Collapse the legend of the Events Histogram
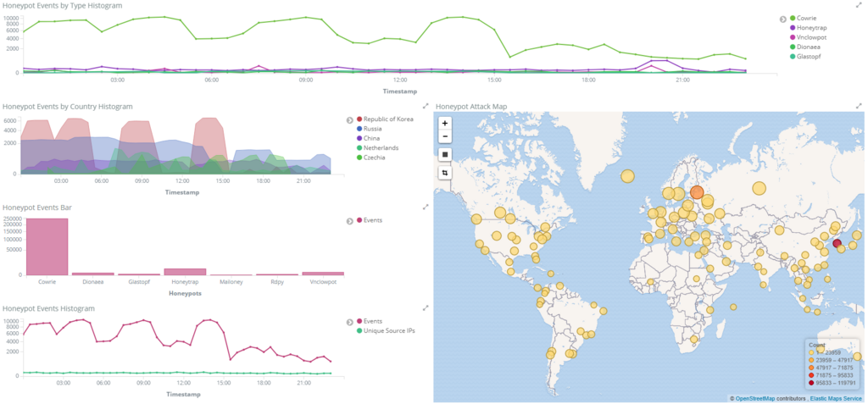Image resolution: width=868 pixels, height=404 pixels. 350,322
